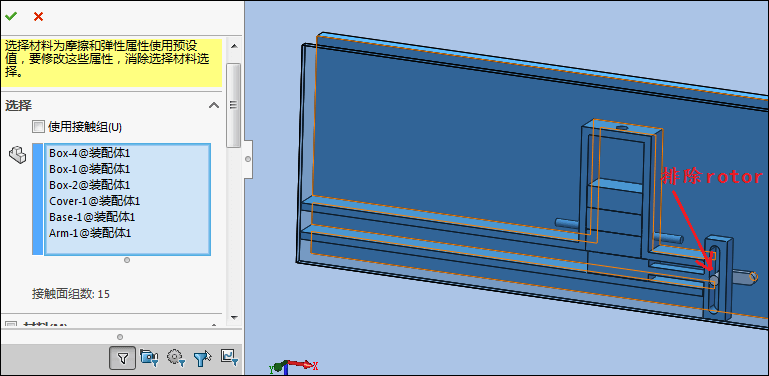Viewport: 769px width, 376px height.
Task: Collapse the 选择 section chevron
Action: (214, 105)
